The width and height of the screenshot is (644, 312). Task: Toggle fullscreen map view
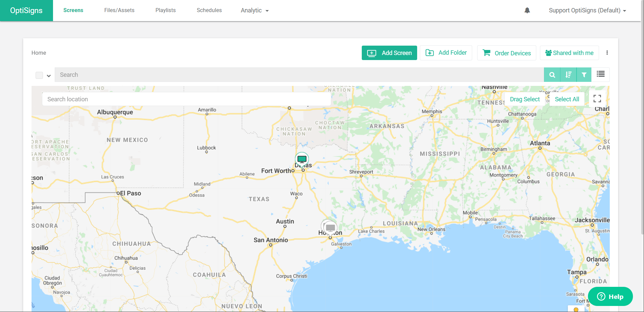coord(597,99)
